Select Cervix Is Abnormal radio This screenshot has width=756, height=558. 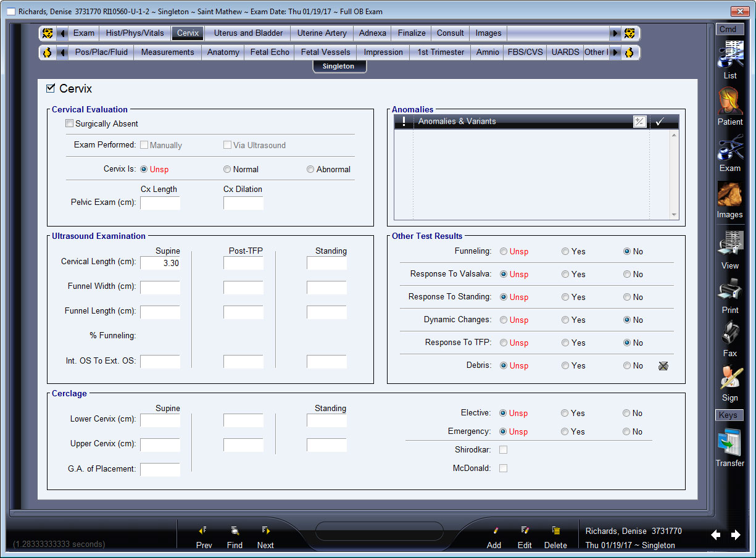point(310,169)
